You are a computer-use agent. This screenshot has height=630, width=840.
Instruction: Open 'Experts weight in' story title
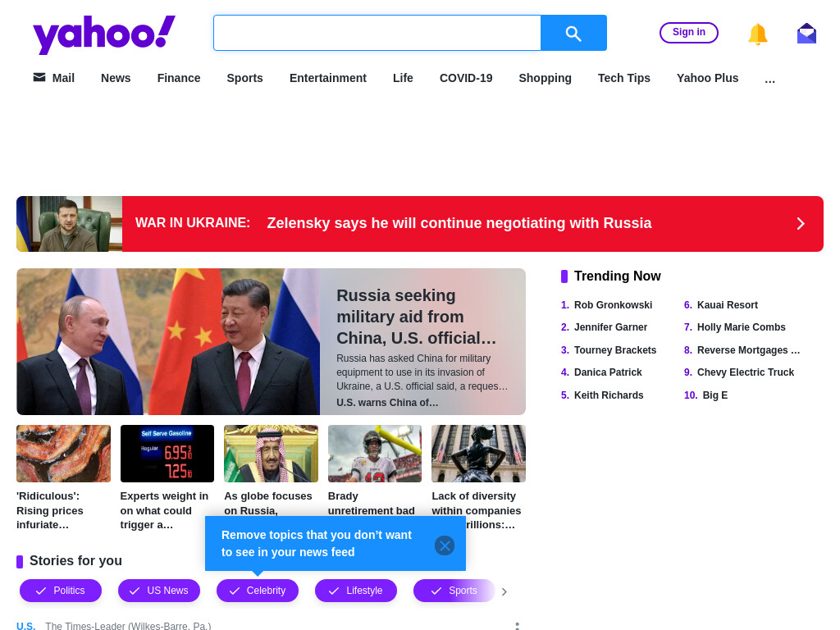tap(164, 510)
